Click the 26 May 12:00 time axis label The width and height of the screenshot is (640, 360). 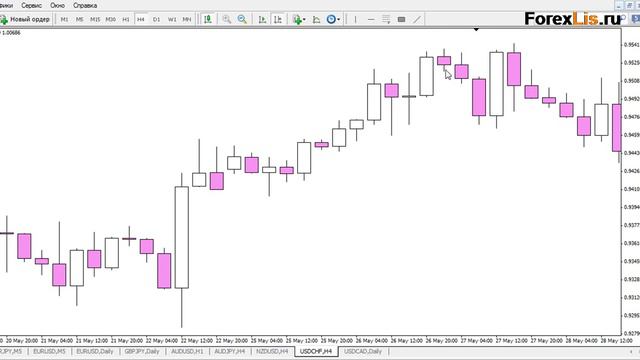pyautogui.click(x=407, y=340)
